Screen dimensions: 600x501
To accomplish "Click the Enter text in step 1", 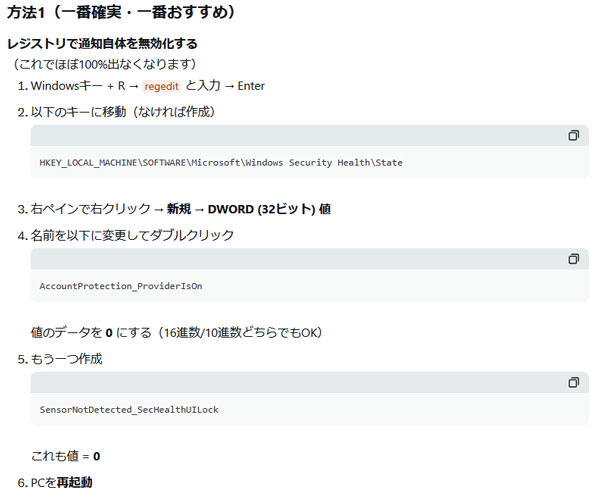I will [251, 86].
